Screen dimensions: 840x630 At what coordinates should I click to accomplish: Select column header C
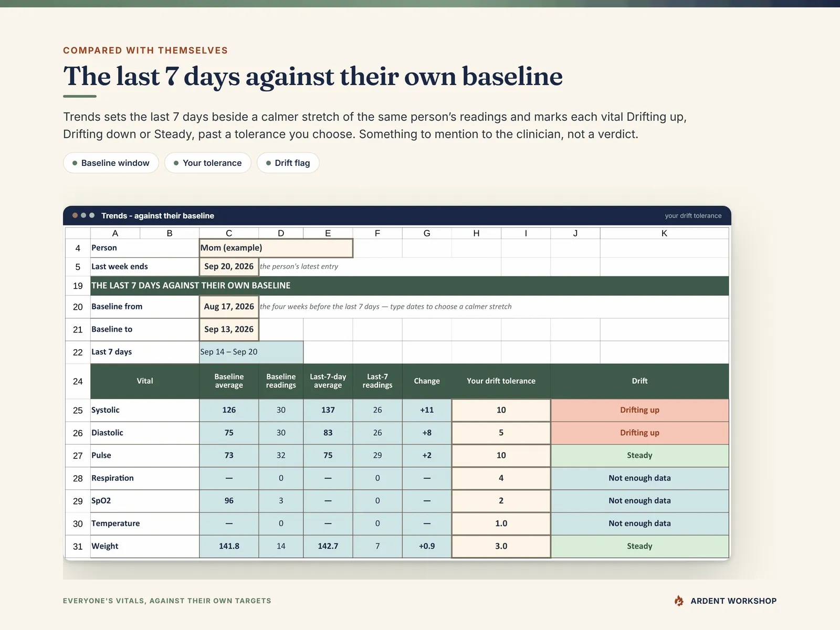coord(229,233)
